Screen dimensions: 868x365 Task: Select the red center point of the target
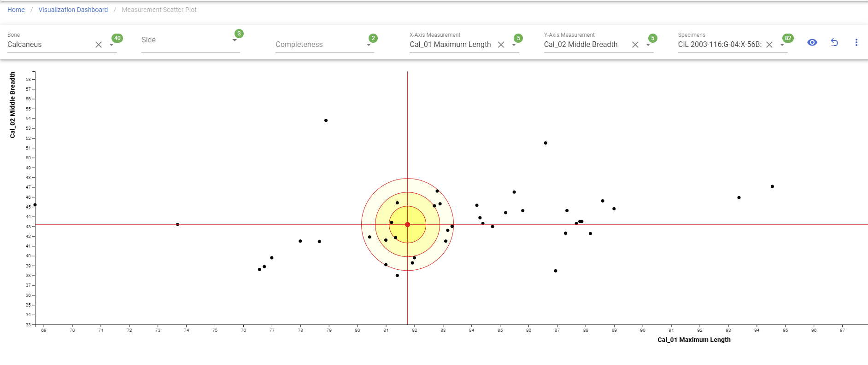pyautogui.click(x=407, y=225)
